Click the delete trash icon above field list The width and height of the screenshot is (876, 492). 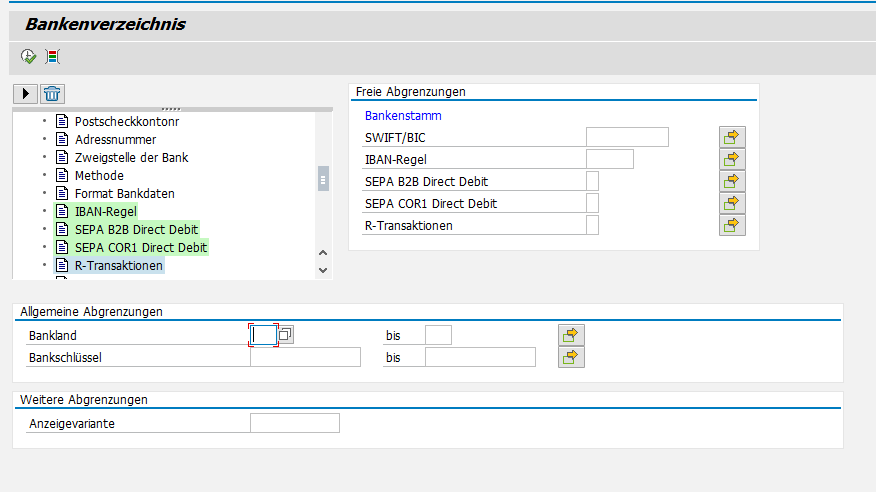(x=53, y=94)
